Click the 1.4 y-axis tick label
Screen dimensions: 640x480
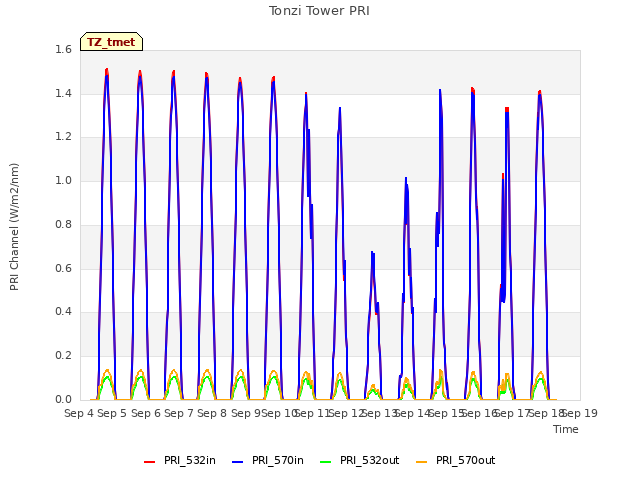[x=63, y=93]
